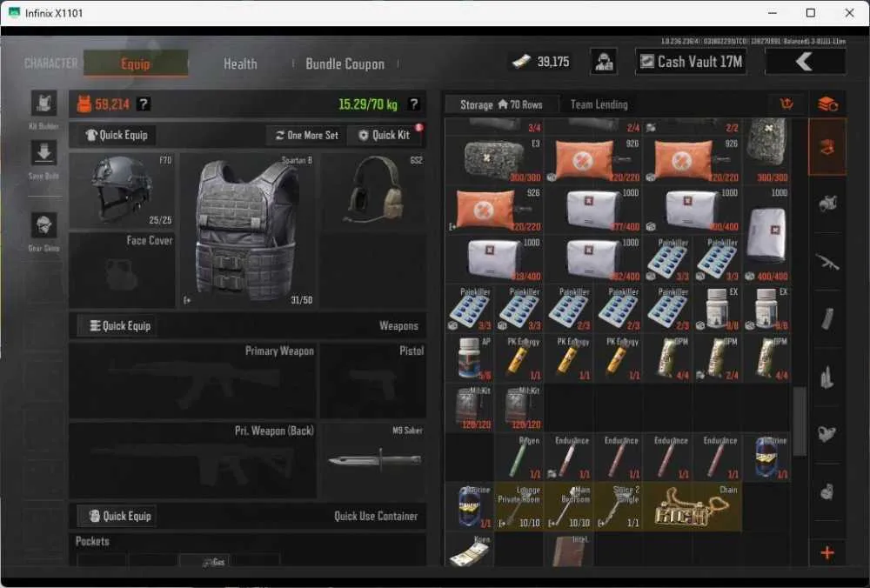The image size is (870, 588).
Task: Select the Intel item in storage
Action: pos(569,550)
